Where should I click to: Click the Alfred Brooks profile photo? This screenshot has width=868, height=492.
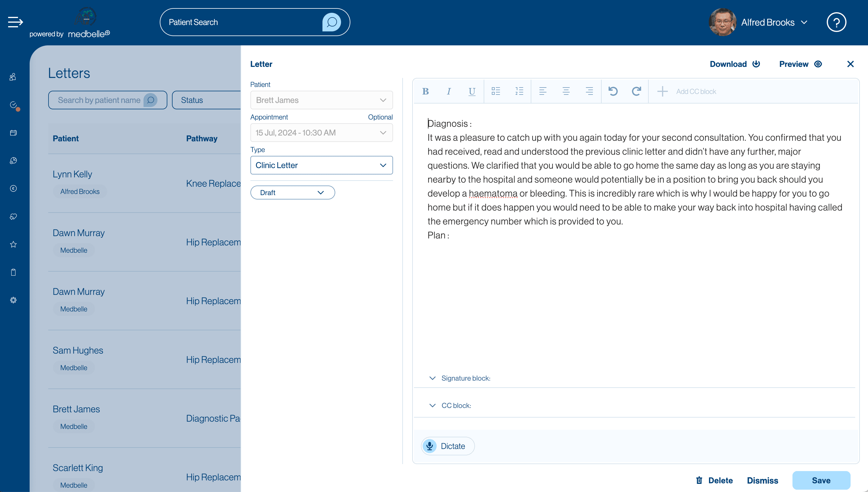pyautogui.click(x=722, y=22)
